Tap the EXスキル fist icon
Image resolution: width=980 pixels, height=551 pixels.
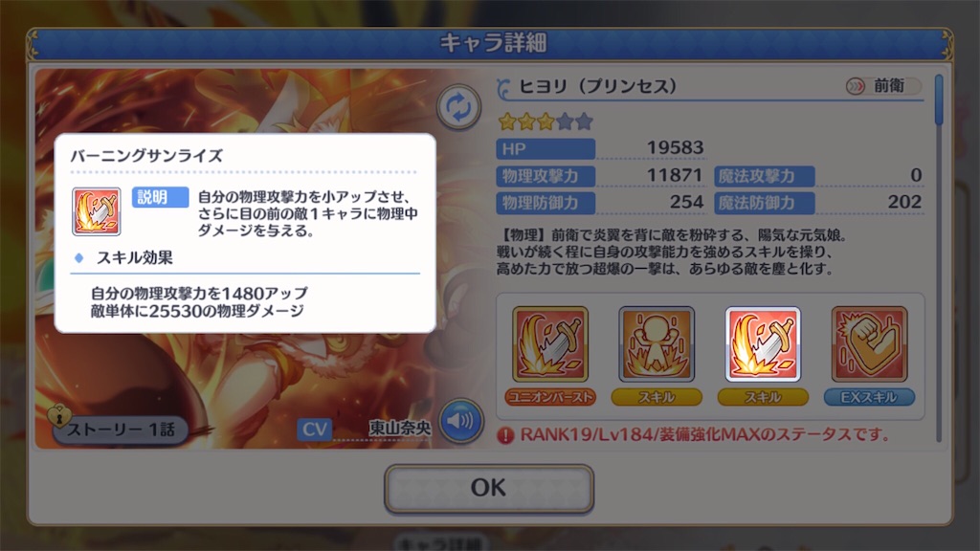coord(869,343)
